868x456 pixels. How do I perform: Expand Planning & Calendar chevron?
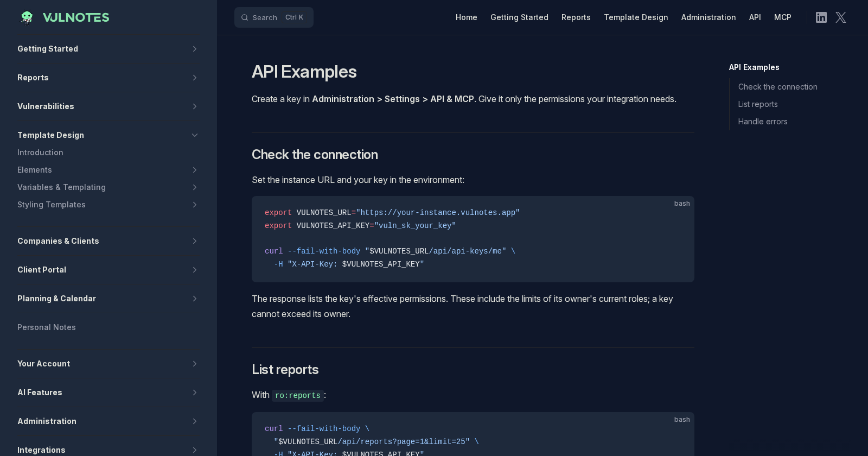tap(195, 299)
